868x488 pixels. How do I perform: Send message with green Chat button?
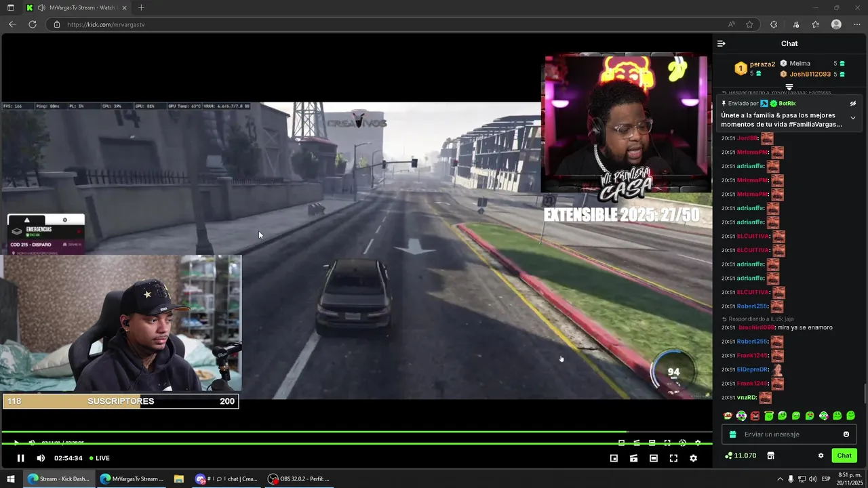coord(844,455)
